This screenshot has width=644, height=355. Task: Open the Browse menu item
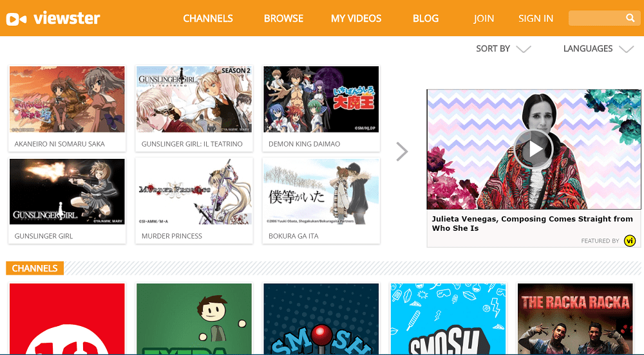pos(283,19)
